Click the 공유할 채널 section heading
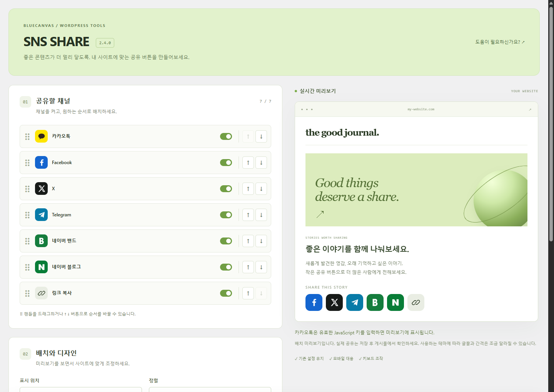 [x=53, y=101]
